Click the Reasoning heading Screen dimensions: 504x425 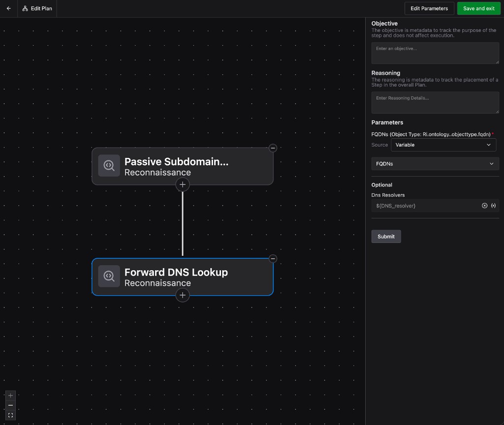point(386,73)
